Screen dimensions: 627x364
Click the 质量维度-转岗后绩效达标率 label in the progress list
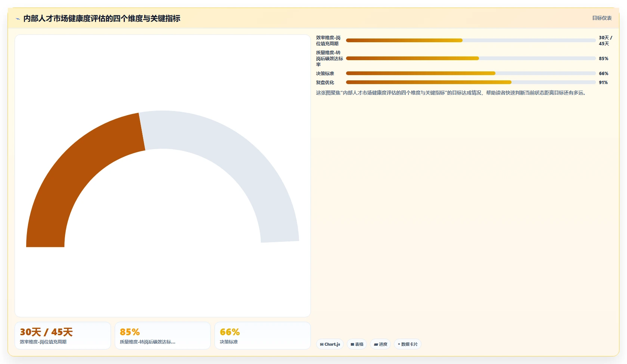tap(330, 59)
